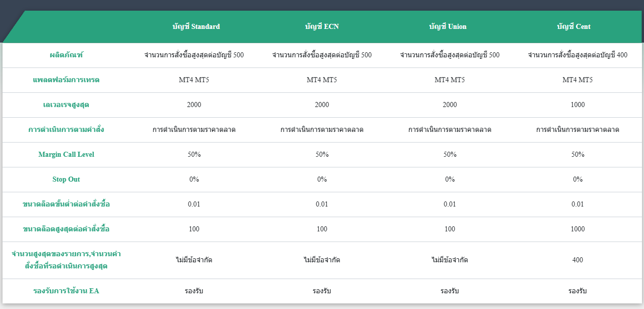The width and height of the screenshot is (644, 309).
Task: Click the Cent account product cell ending in 400
Action: pos(578,55)
